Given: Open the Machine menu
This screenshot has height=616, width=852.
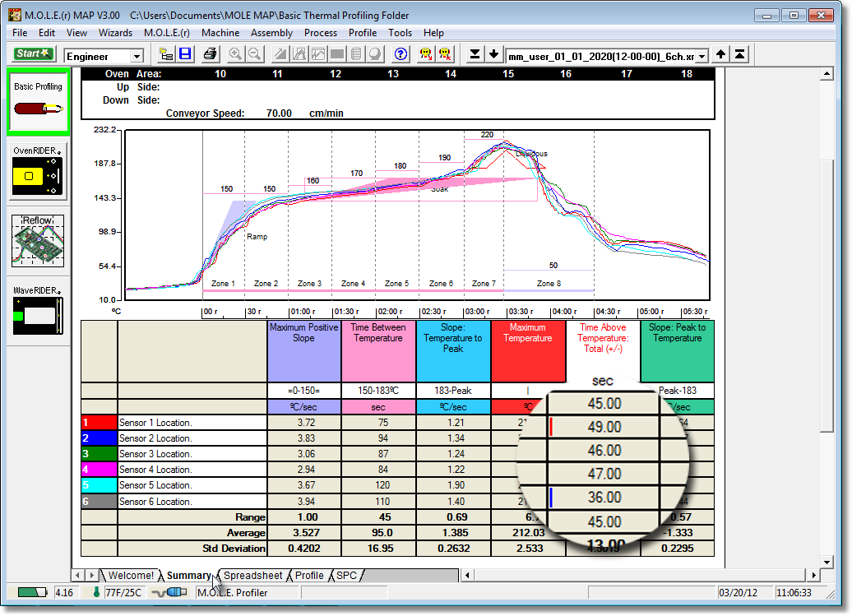Looking at the screenshot, I should coord(220,33).
